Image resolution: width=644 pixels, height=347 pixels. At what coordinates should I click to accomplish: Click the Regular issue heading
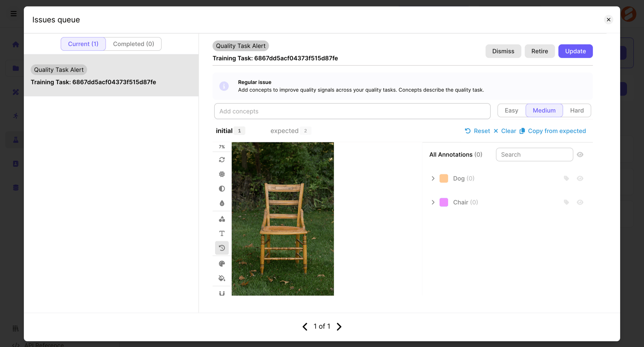click(x=255, y=82)
